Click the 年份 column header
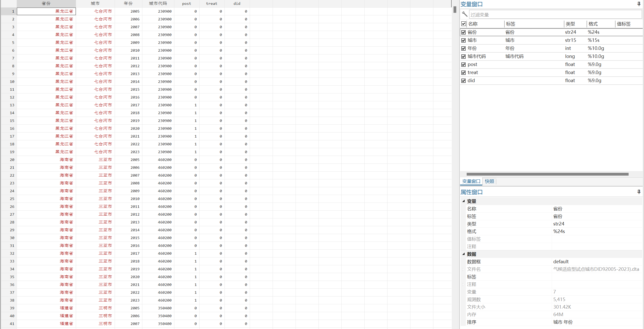644x329 pixels. coord(128,4)
